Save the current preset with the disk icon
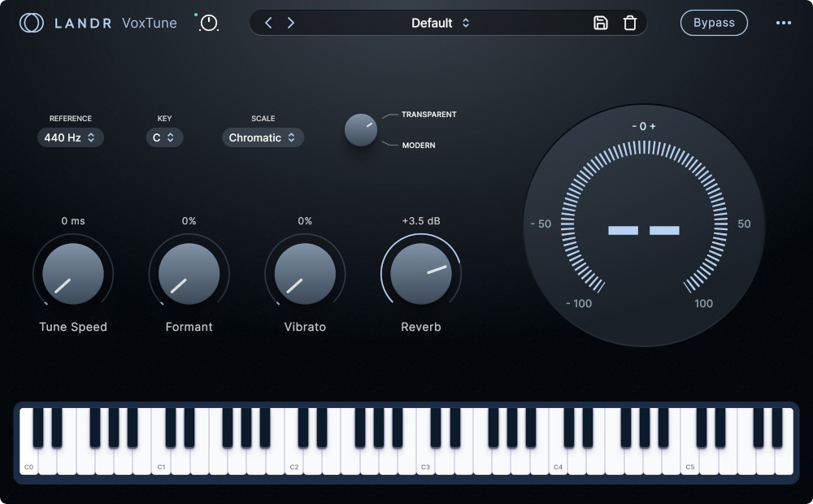 coord(601,23)
